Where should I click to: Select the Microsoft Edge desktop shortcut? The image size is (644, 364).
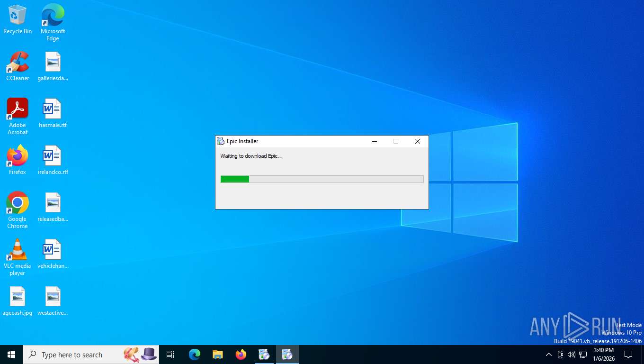[53, 22]
